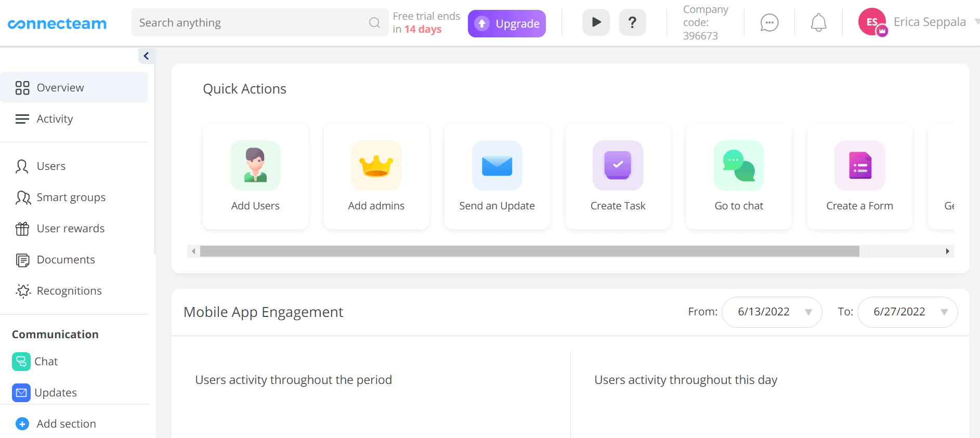
Task: Click the Add admins crown icon
Action: coord(376,166)
